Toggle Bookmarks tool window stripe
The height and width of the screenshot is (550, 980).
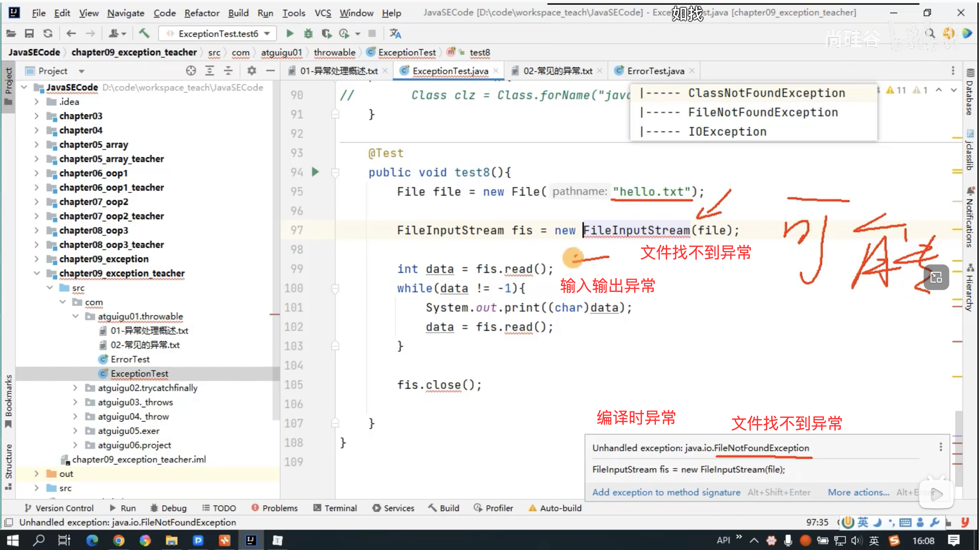point(8,401)
